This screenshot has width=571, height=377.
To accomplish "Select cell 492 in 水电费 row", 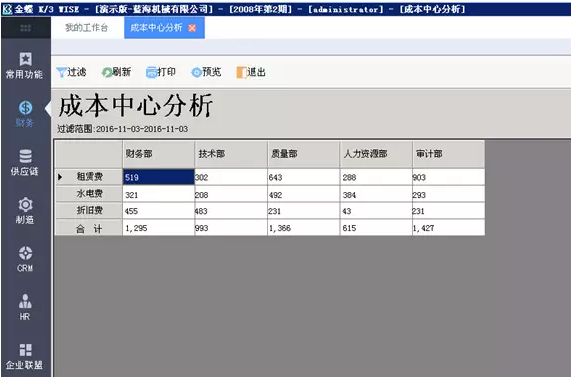I will (304, 194).
